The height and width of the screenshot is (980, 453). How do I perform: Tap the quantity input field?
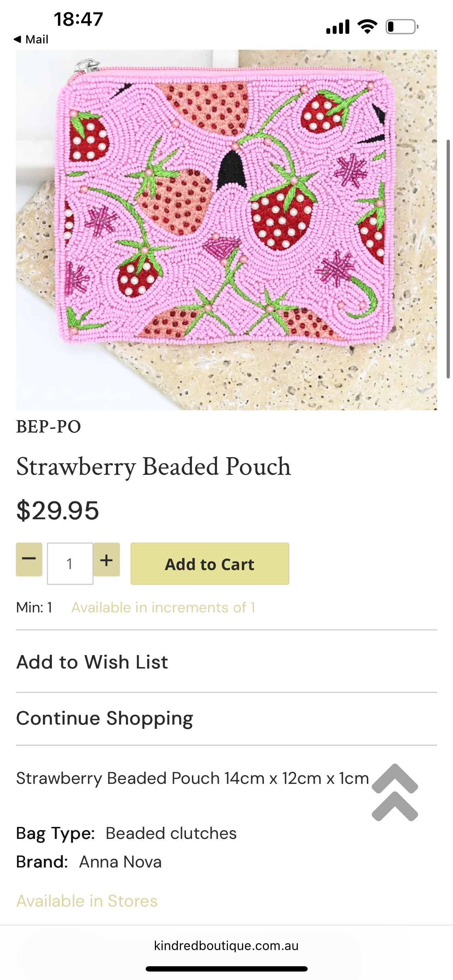[x=70, y=563]
